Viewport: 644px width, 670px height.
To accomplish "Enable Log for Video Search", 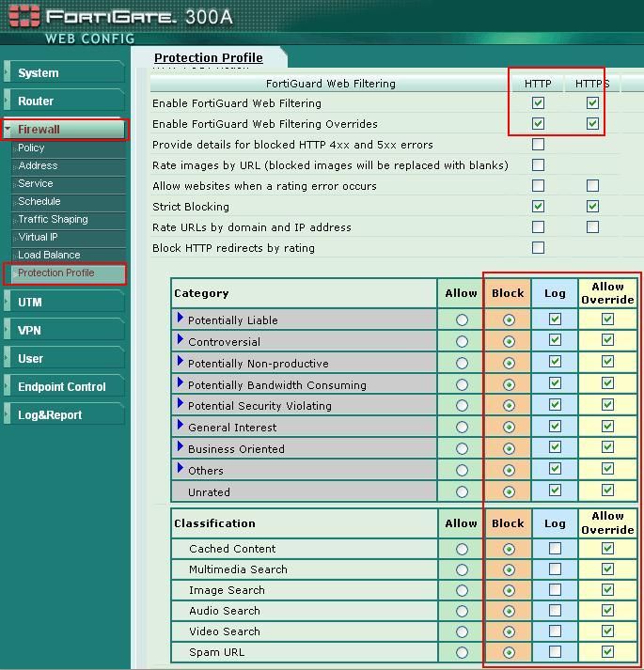I will [x=555, y=631].
